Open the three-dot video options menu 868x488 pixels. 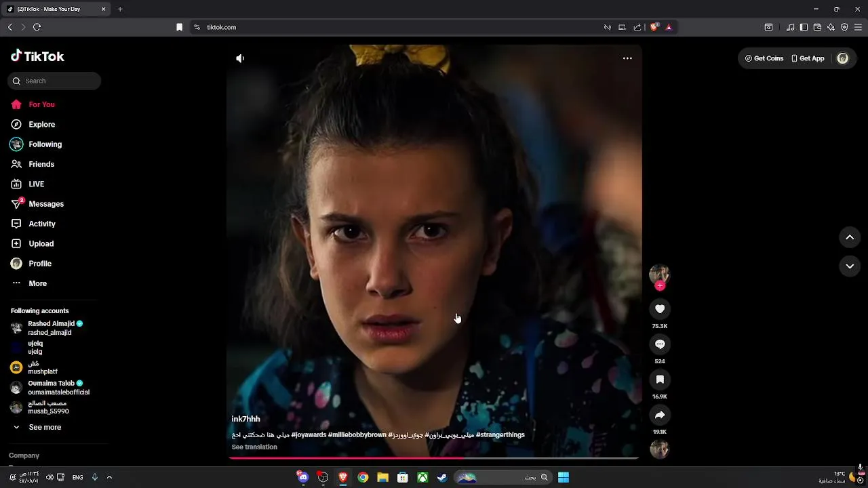[627, 58]
